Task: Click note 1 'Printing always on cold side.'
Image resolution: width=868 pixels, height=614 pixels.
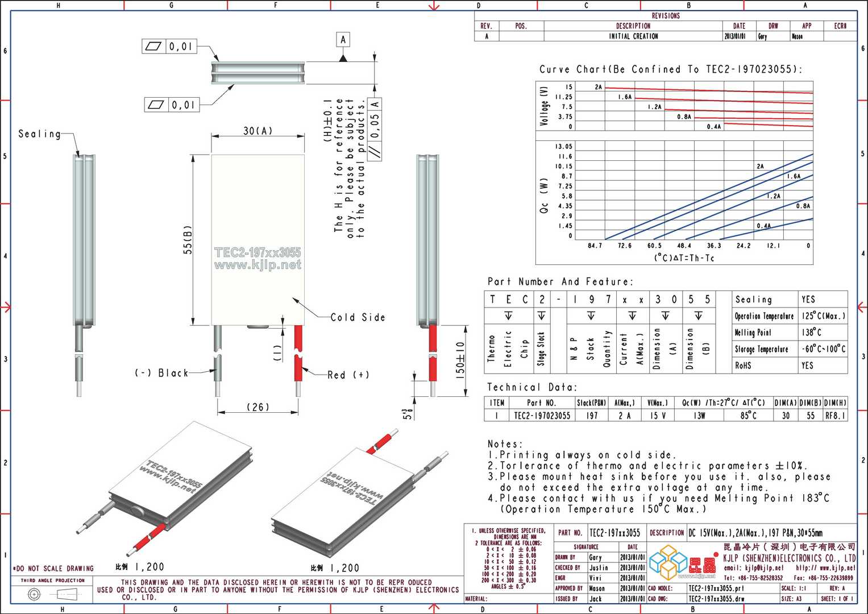Action: click(582, 455)
